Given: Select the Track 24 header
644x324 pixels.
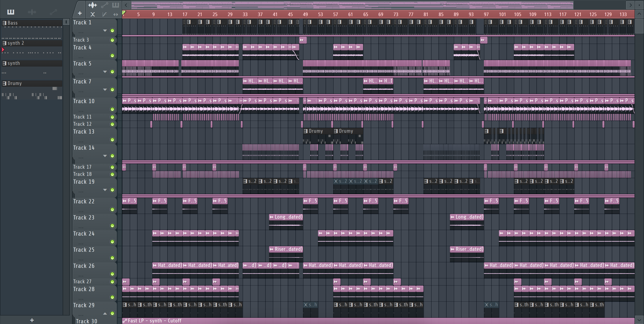Looking at the screenshot, I should [x=95, y=237].
